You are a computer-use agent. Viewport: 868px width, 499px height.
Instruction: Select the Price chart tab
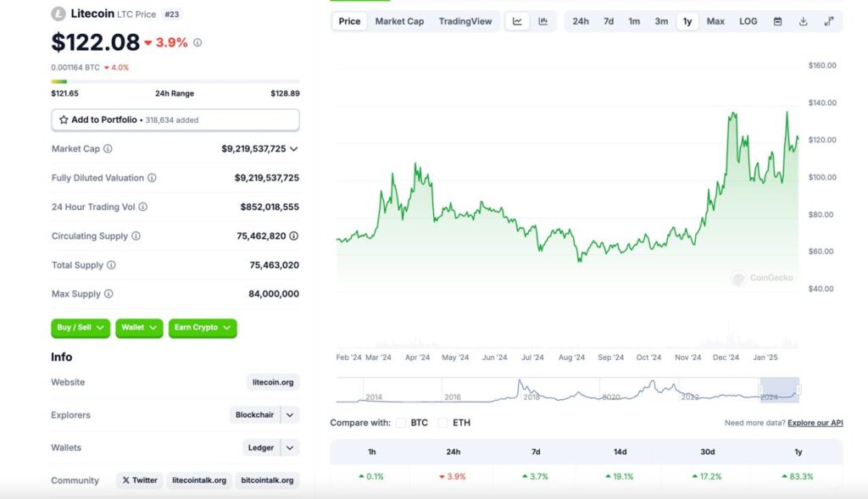(x=349, y=21)
